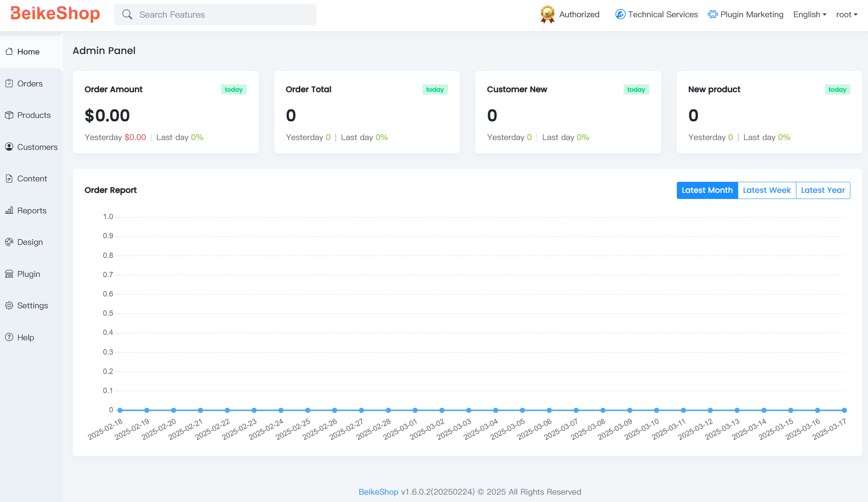Click the Help question mark icon
Image resolution: width=868 pixels, height=502 pixels.
[x=9, y=337]
